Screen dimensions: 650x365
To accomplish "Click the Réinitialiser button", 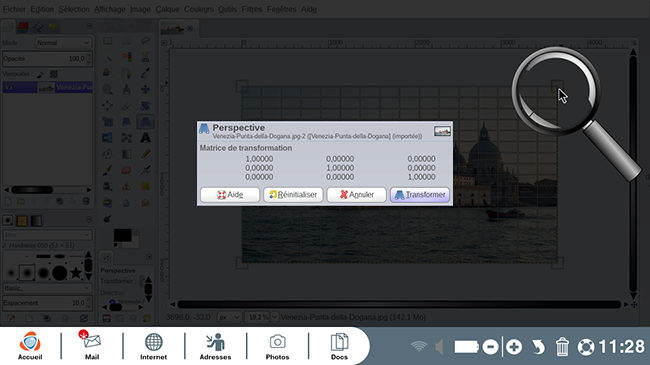I will coord(293,195).
